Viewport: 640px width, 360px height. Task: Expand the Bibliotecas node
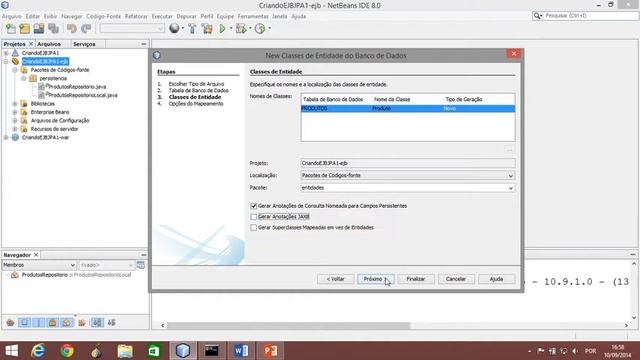tap(15, 104)
